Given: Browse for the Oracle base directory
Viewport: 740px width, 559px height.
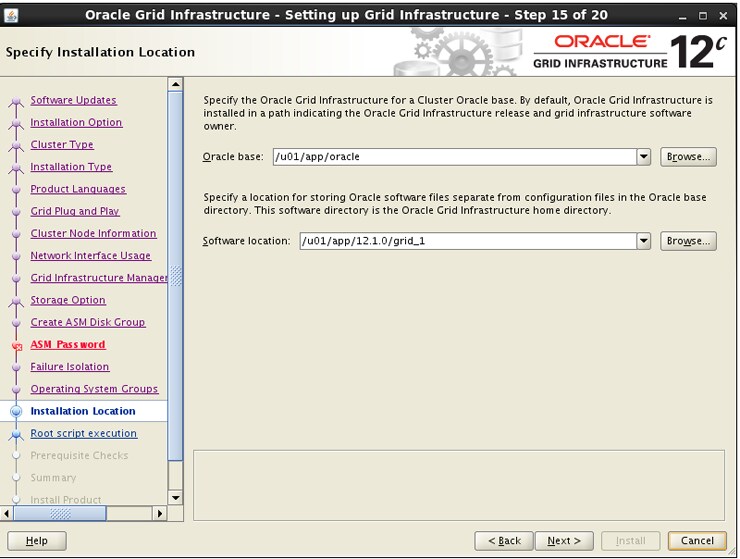Looking at the screenshot, I should tap(688, 157).
